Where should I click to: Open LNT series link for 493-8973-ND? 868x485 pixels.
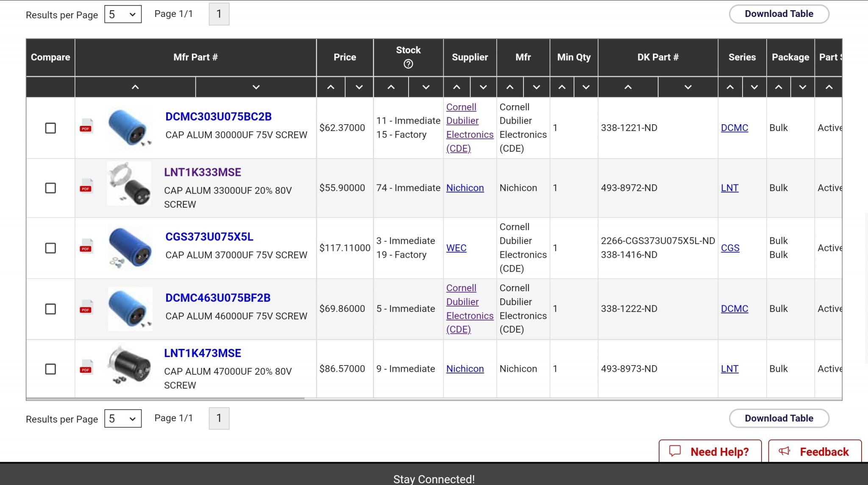click(730, 369)
